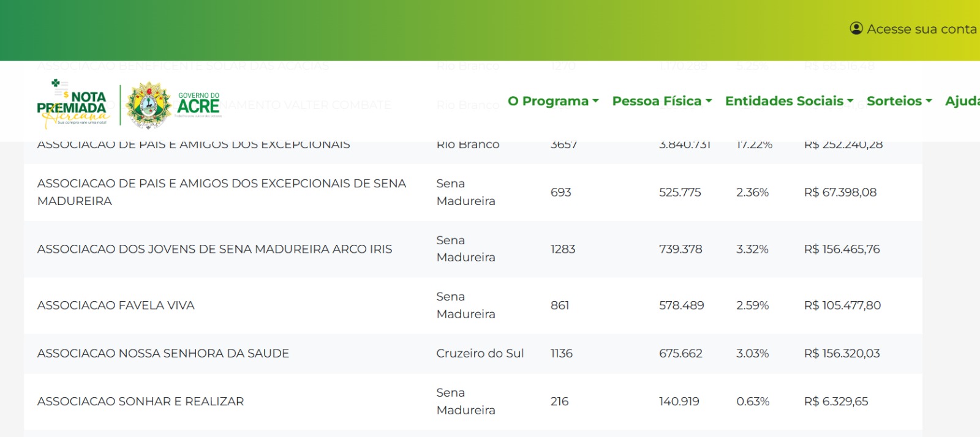
Task: Open the Acesse sua conta link
Action: click(921, 29)
